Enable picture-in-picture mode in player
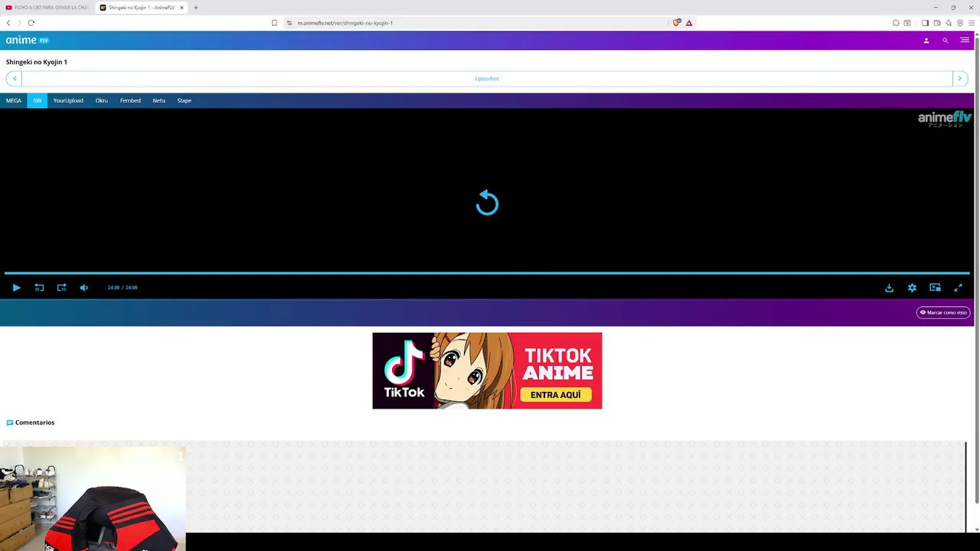 (935, 288)
